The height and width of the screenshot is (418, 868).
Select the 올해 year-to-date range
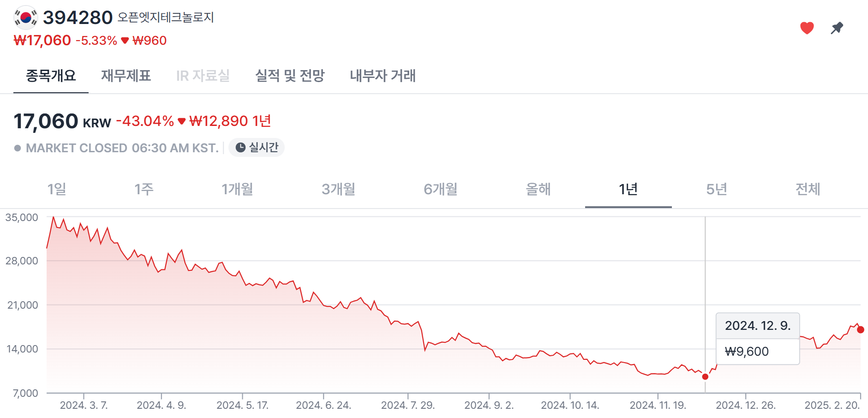pos(538,189)
